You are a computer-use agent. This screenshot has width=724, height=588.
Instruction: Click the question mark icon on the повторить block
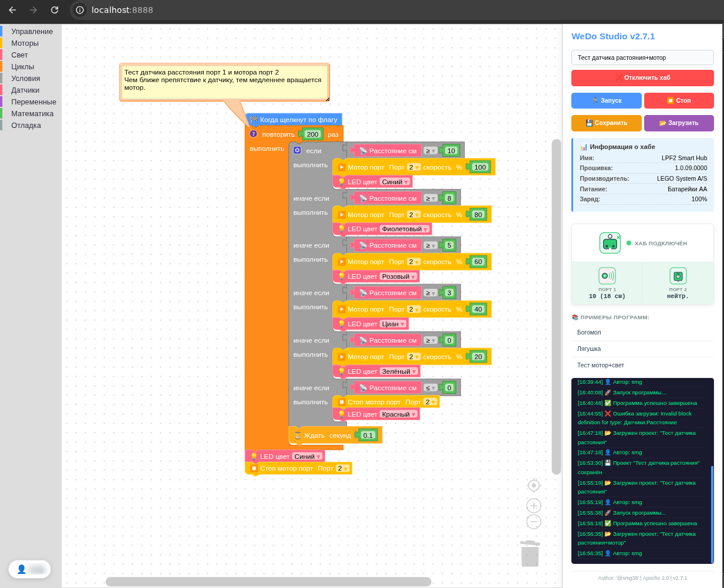pyautogui.click(x=254, y=134)
